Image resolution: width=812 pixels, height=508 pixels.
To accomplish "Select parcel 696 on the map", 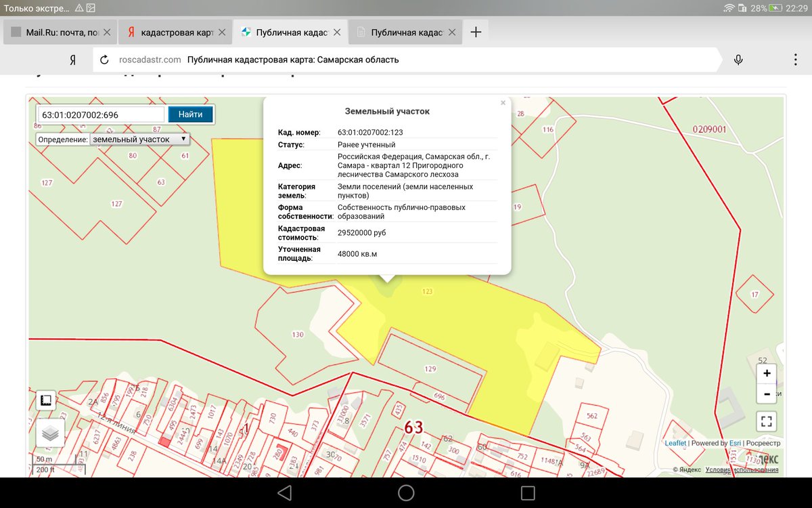I will click(439, 397).
